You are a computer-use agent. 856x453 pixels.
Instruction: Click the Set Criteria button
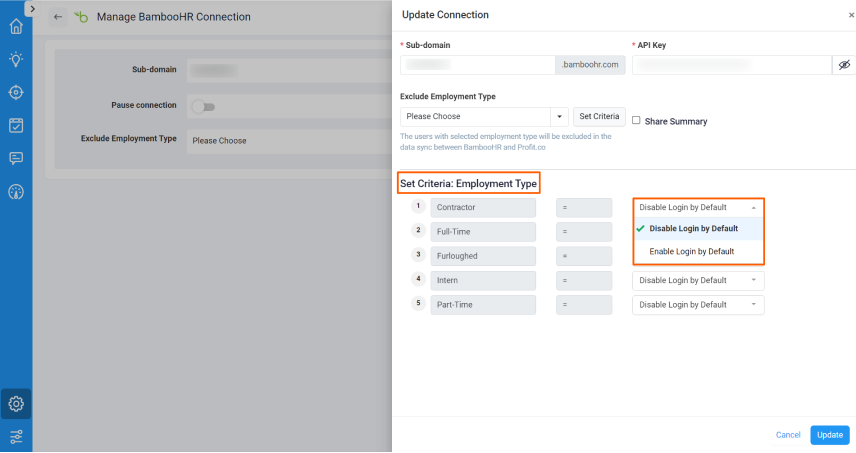600,117
